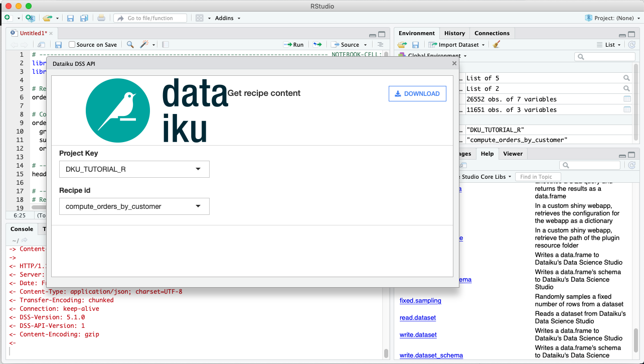Open an existing file using the folder icon
The width and height of the screenshot is (644, 364).
47,18
